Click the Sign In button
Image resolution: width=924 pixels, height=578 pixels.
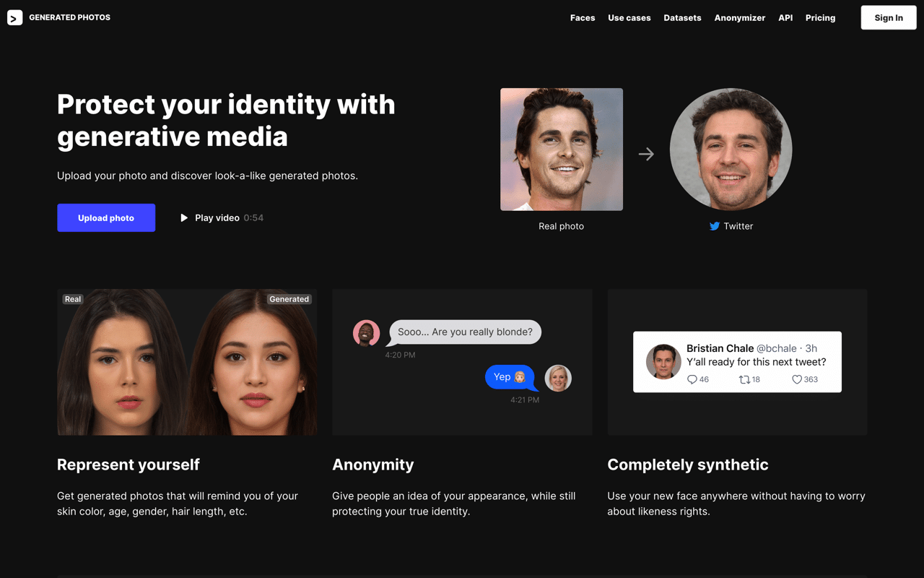[x=888, y=18]
